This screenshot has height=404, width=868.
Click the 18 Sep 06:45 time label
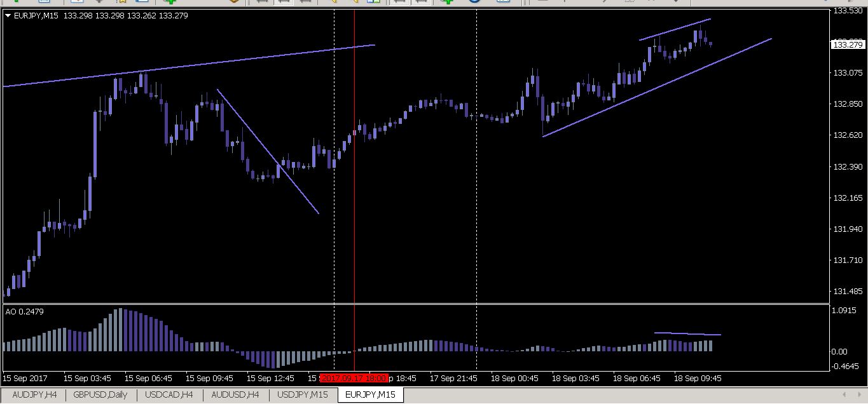click(x=637, y=378)
